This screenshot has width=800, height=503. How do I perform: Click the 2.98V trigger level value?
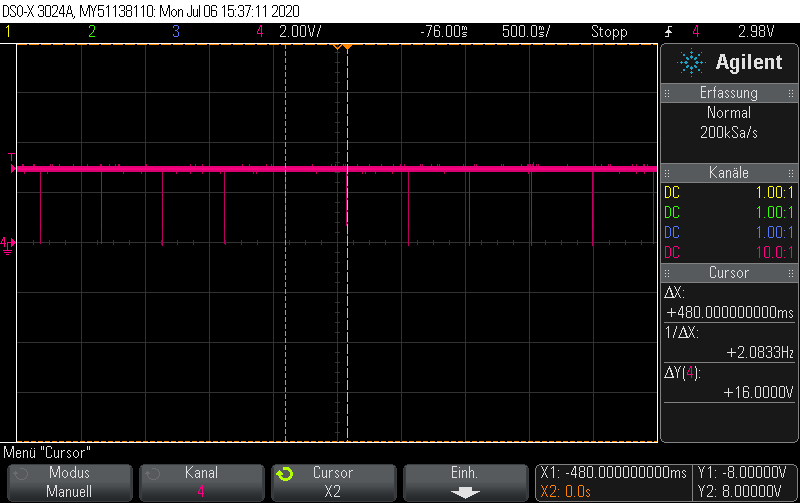(756, 32)
